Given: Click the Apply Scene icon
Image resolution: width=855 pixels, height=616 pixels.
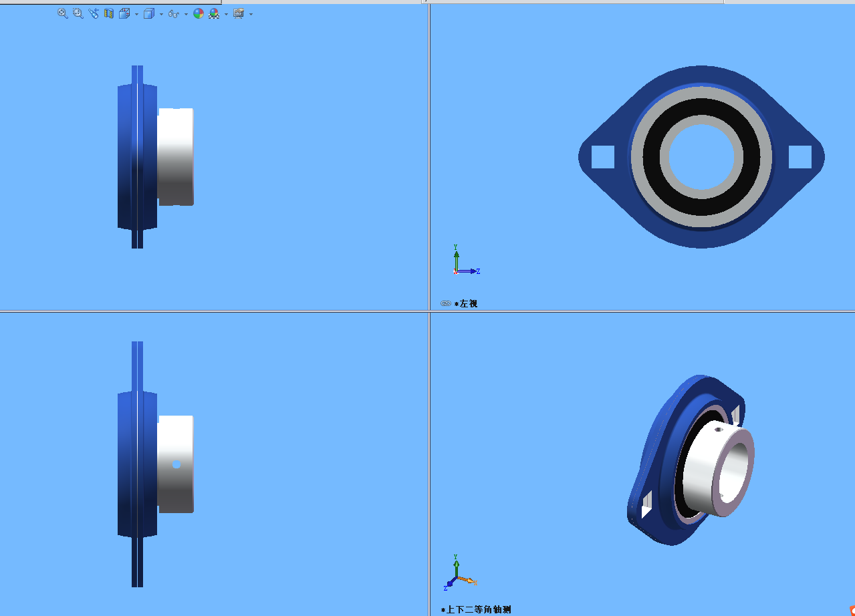Looking at the screenshot, I should pyautogui.click(x=214, y=13).
